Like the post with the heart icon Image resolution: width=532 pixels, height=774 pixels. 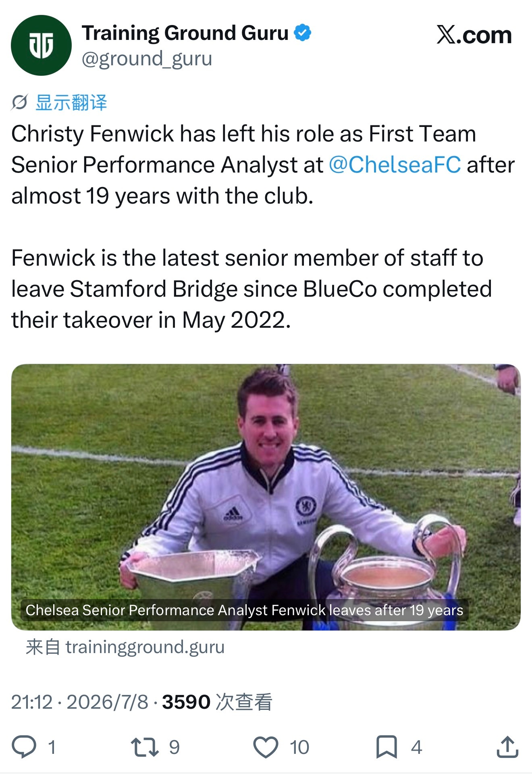[x=266, y=747]
